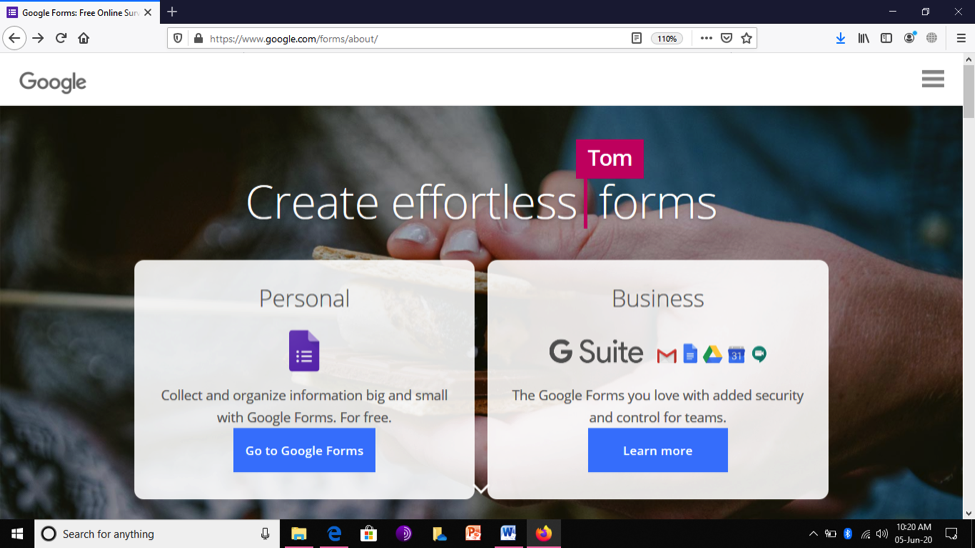Activate taskbar microphone voice search
The width and height of the screenshot is (975, 549).
click(265, 533)
